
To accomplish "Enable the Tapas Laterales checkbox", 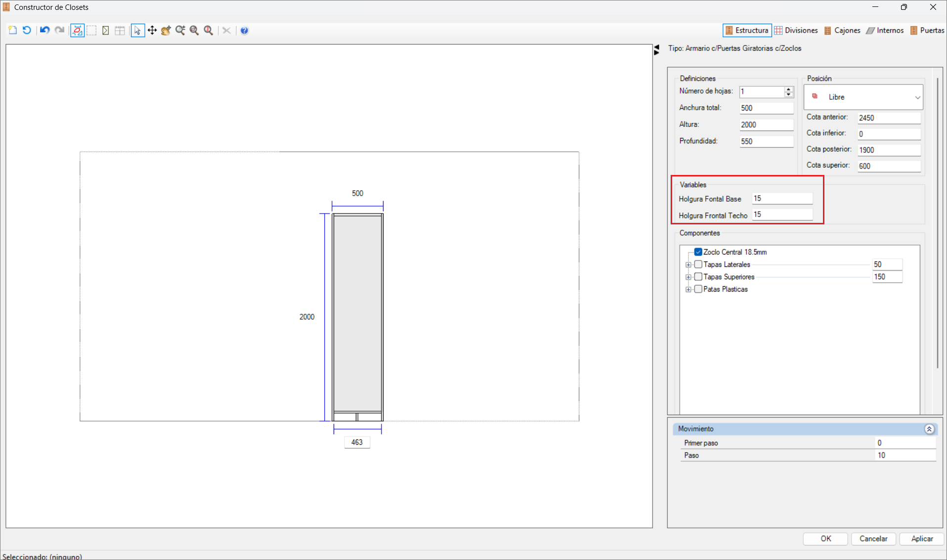I will coord(698,264).
